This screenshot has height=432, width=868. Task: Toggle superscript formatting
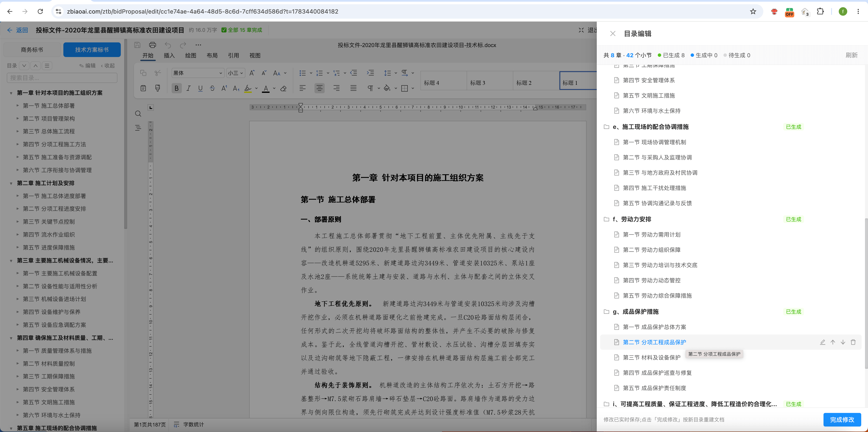point(224,88)
